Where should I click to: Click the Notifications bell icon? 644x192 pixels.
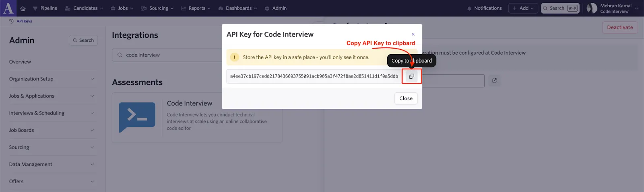point(469,8)
